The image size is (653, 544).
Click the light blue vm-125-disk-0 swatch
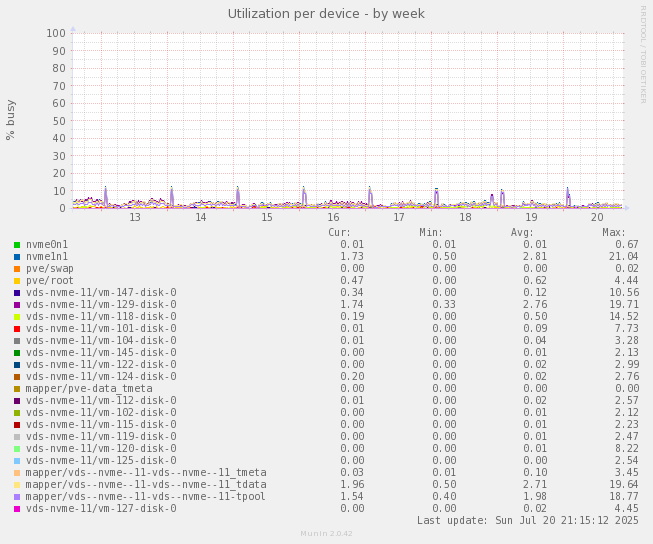coord(17,461)
